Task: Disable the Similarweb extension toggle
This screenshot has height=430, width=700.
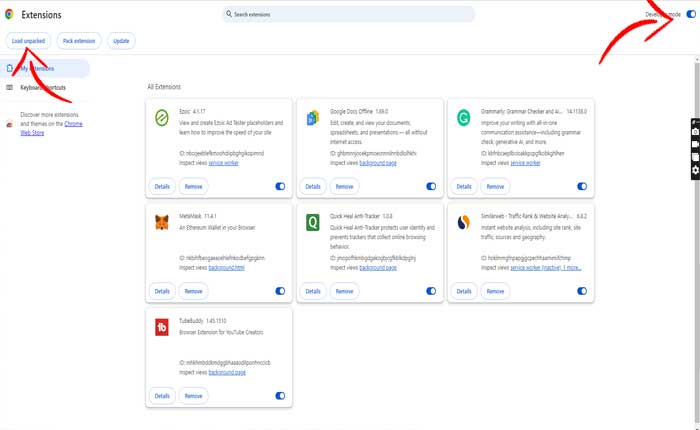Action: pos(582,291)
